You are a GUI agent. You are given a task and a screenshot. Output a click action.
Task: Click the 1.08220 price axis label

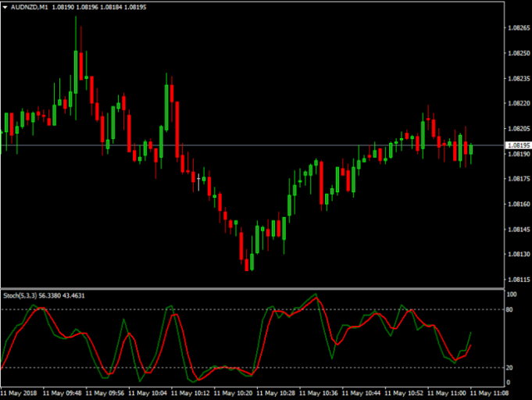[519, 103]
